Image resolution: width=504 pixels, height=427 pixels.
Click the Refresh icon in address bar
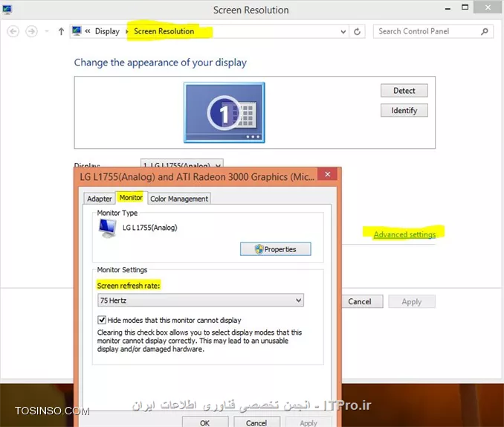click(357, 31)
